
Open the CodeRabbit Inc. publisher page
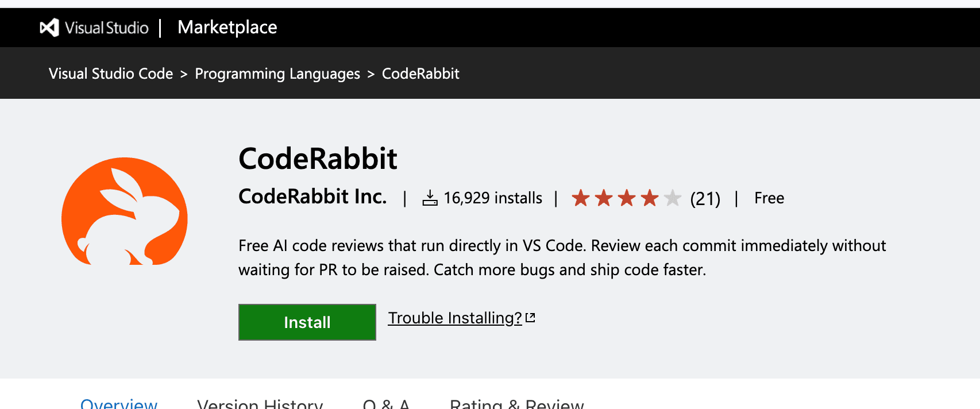[x=312, y=196]
